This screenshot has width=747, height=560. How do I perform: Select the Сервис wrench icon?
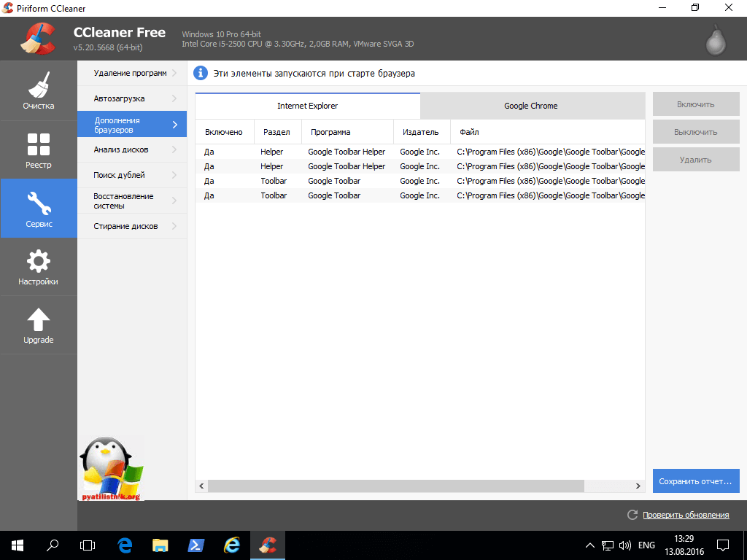pyautogui.click(x=38, y=203)
